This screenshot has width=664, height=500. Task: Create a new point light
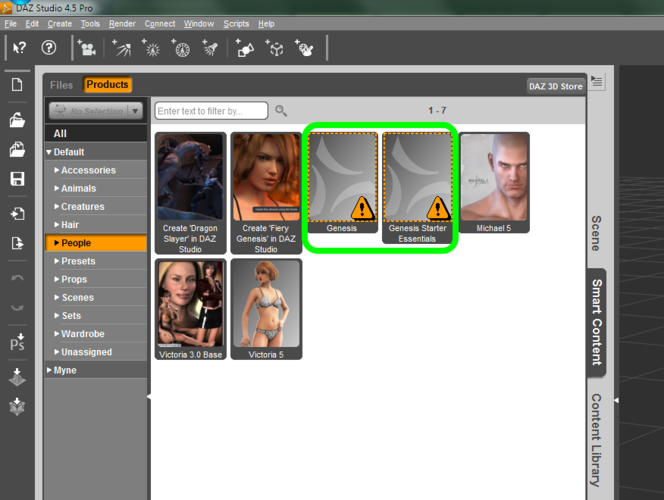click(x=151, y=48)
